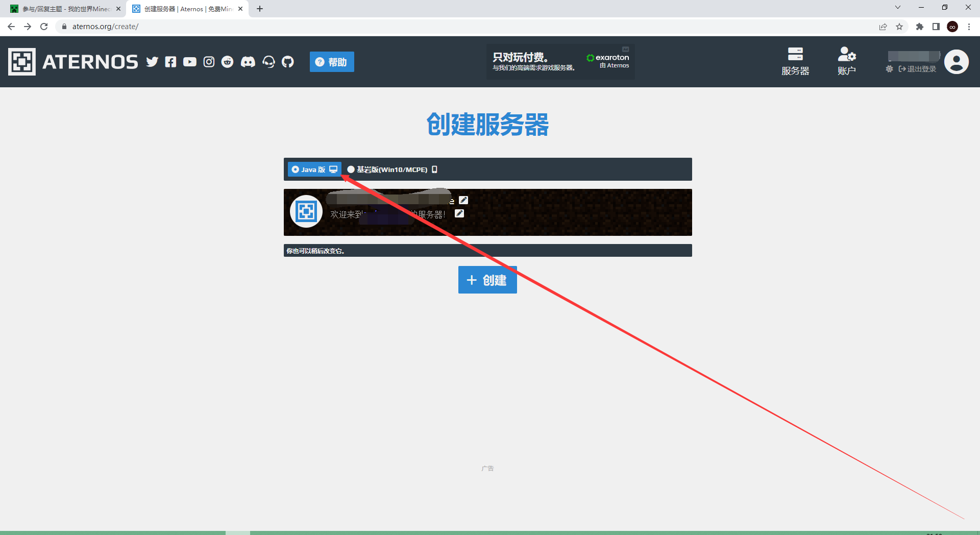Image resolution: width=980 pixels, height=535 pixels.
Task: Go to 账户 account page
Action: coord(847,61)
